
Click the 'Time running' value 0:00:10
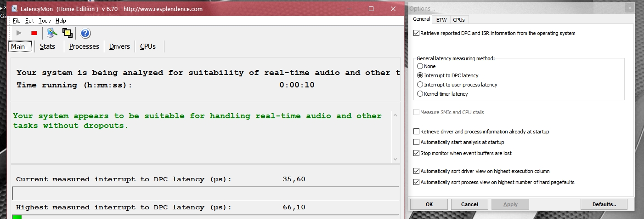pos(297,85)
